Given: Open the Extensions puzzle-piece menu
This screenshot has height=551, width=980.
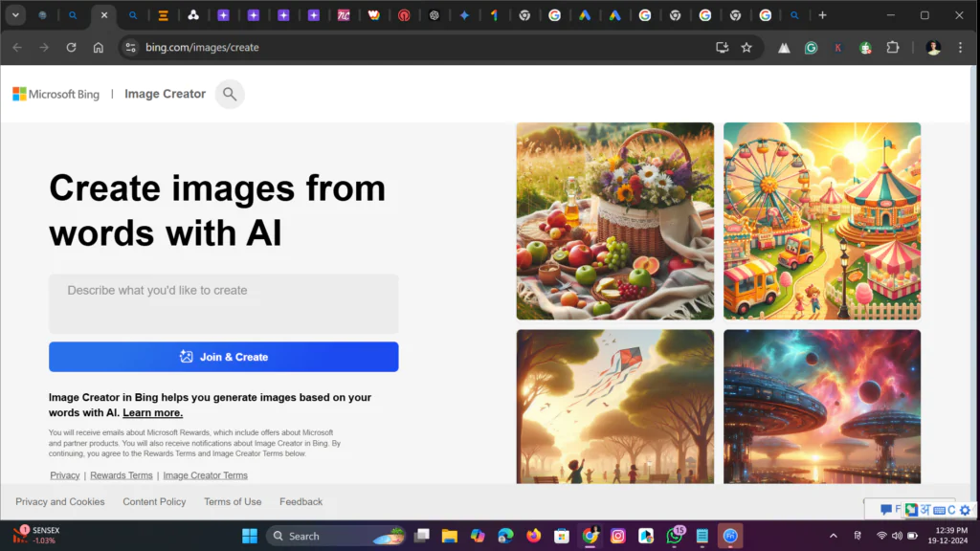Looking at the screenshot, I should click(x=893, y=48).
